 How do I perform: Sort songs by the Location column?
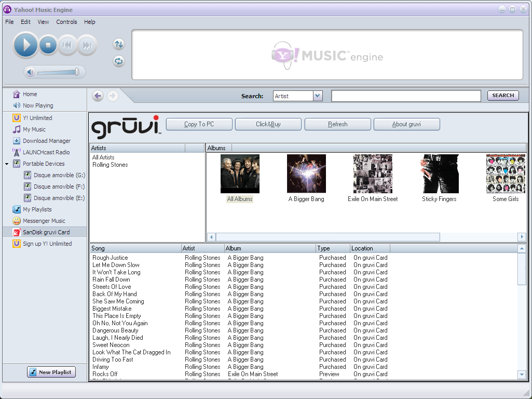(x=370, y=248)
